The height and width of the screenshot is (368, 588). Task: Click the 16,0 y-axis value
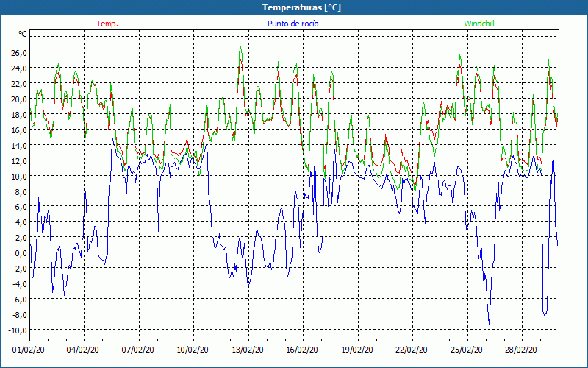(x=19, y=130)
